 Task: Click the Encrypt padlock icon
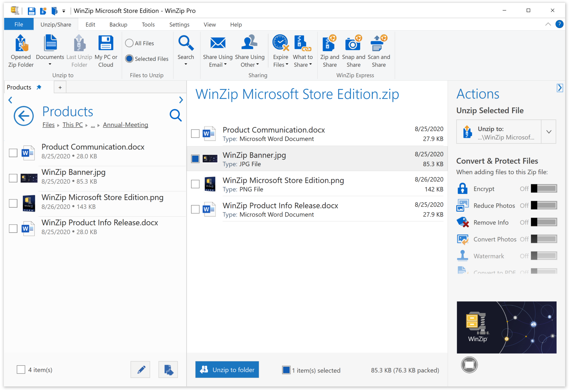coord(462,189)
